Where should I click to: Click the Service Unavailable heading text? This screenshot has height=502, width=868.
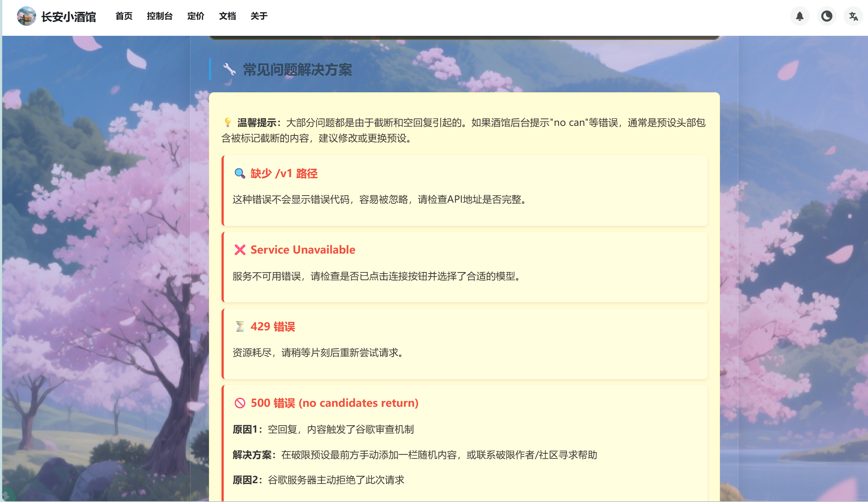click(303, 250)
